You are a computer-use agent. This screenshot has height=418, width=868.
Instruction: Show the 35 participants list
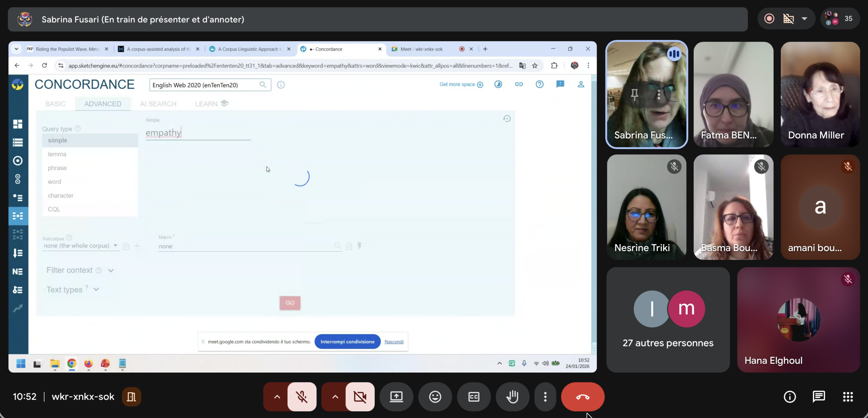coord(840,19)
